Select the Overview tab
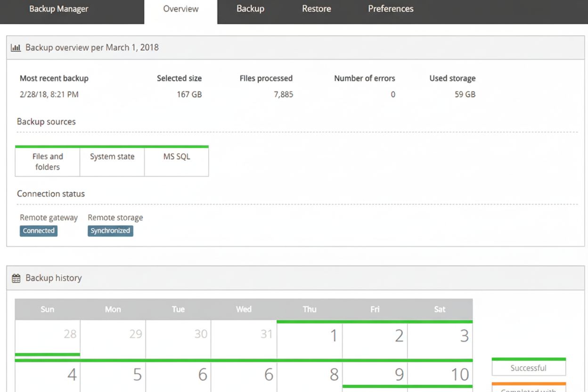The height and width of the screenshot is (392, 588). click(180, 8)
